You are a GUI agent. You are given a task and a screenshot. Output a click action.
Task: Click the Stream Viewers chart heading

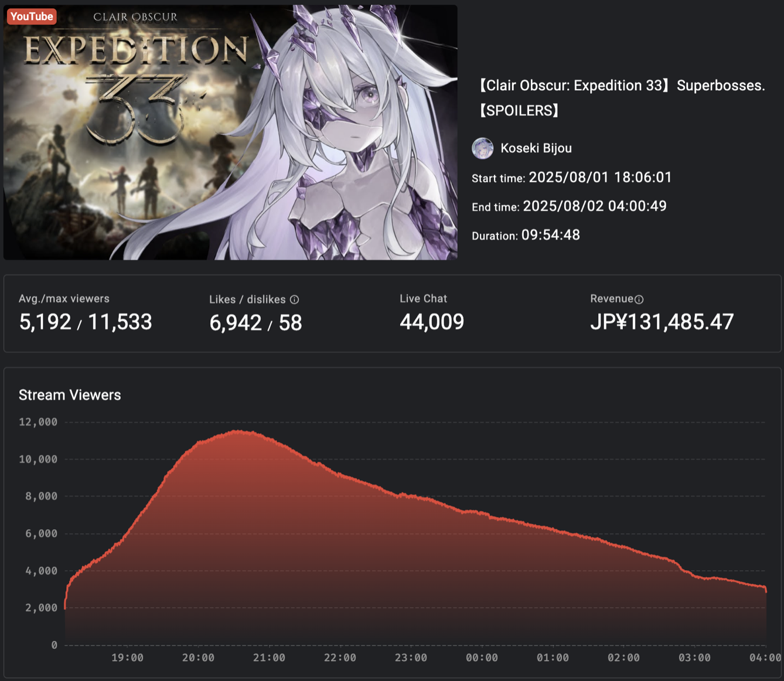tap(70, 395)
